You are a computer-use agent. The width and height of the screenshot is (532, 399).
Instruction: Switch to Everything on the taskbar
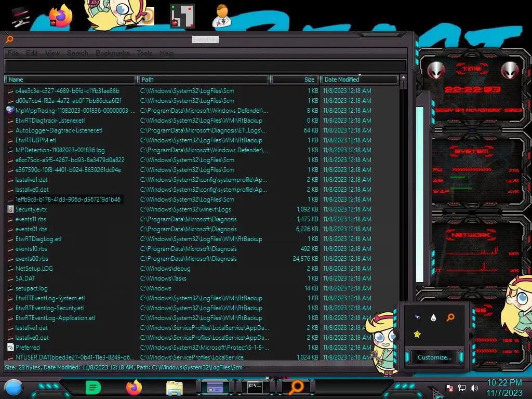(297, 387)
